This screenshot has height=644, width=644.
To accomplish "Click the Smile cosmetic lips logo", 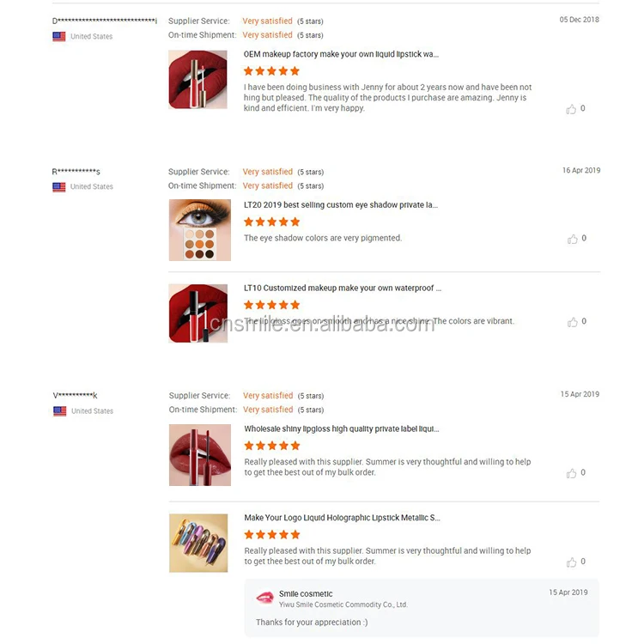I will 264,598.
